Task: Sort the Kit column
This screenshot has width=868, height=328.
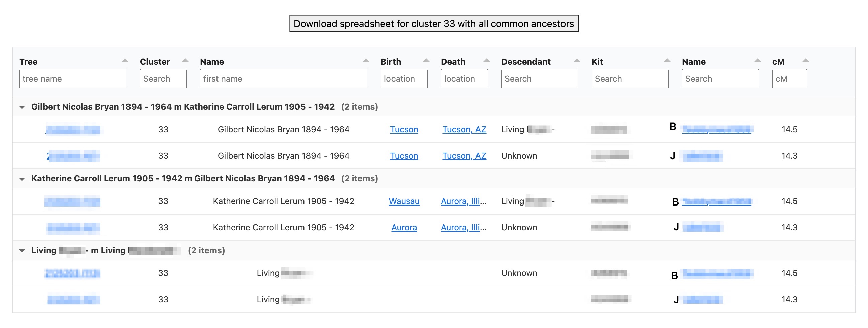Action: pyautogui.click(x=667, y=60)
